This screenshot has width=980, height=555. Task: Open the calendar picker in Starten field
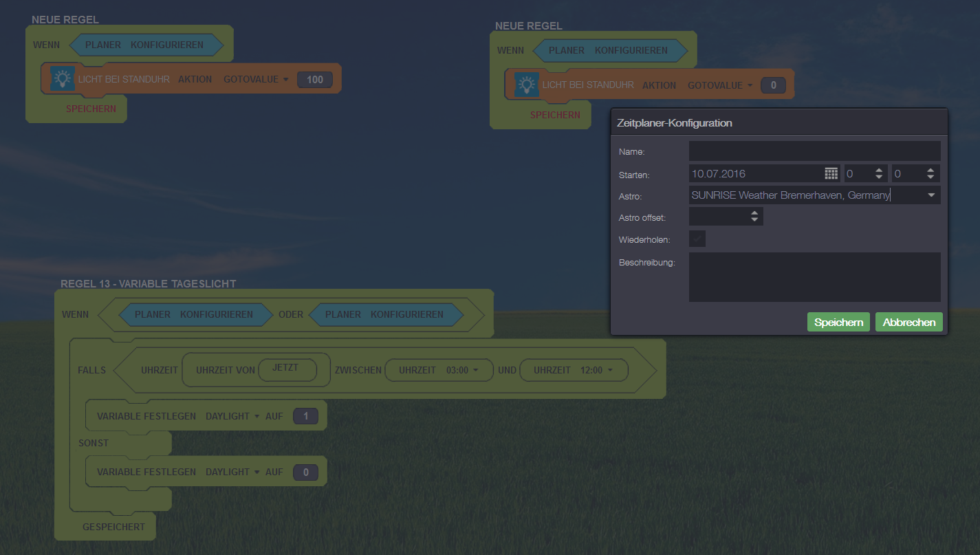click(x=831, y=173)
